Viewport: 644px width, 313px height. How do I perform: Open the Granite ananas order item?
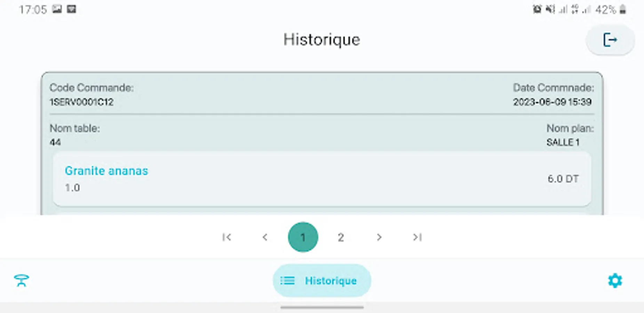coord(106,171)
